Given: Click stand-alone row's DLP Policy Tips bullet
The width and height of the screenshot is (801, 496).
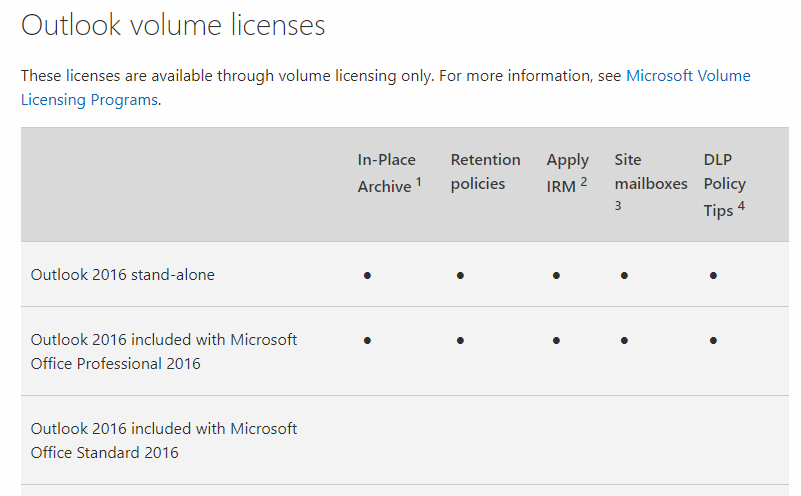Looking at the screenshot, I should pyautogui.click(x=713, y=276).
